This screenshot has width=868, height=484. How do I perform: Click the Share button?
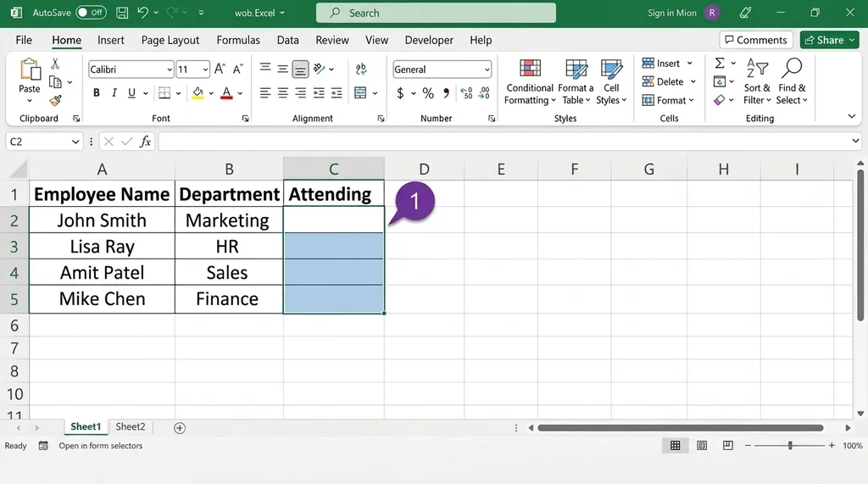coord(829,40)
